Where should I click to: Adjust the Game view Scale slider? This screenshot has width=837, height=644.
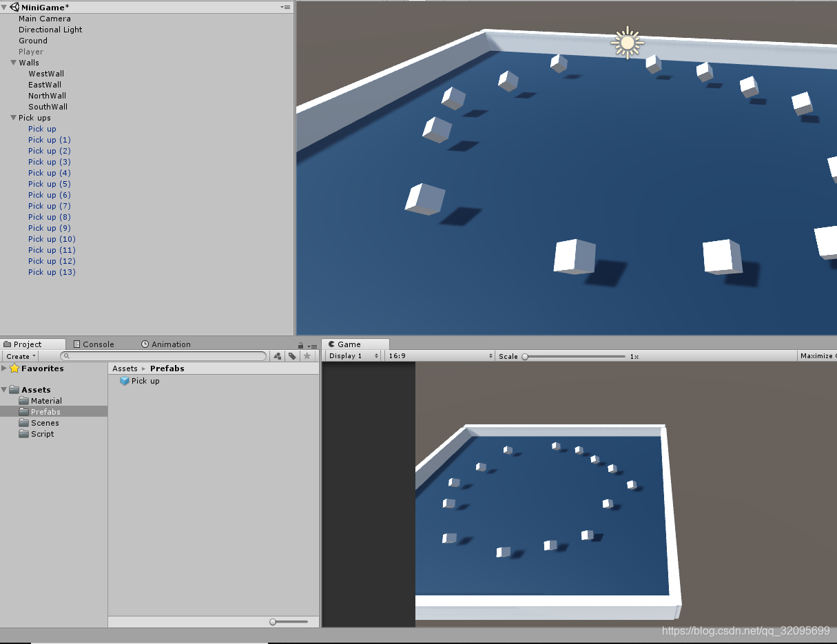574,357
